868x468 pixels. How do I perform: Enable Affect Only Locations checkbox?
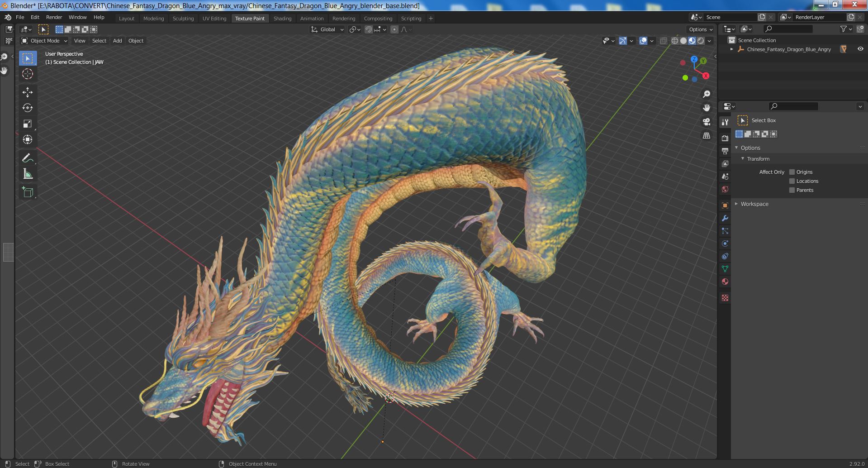coord(792,181)
